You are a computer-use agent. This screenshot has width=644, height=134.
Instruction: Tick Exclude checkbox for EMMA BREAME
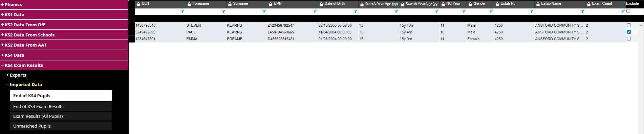tap(629, 39)
